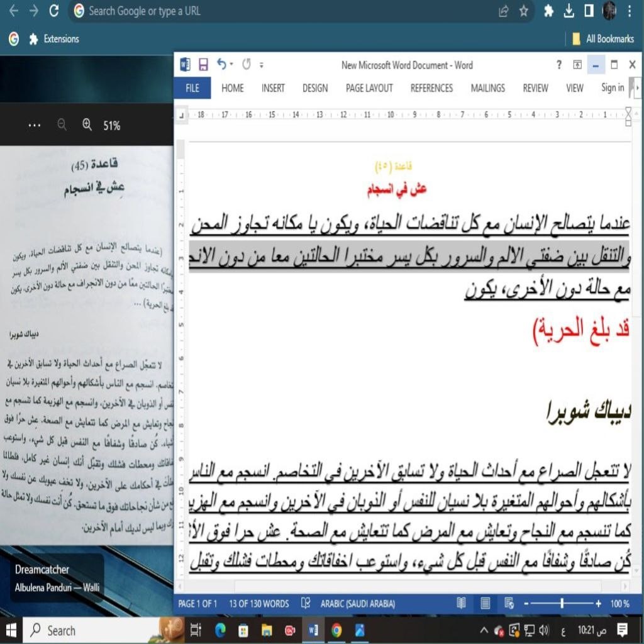
Task: Open Task View on taskbar
Action: 196,630
